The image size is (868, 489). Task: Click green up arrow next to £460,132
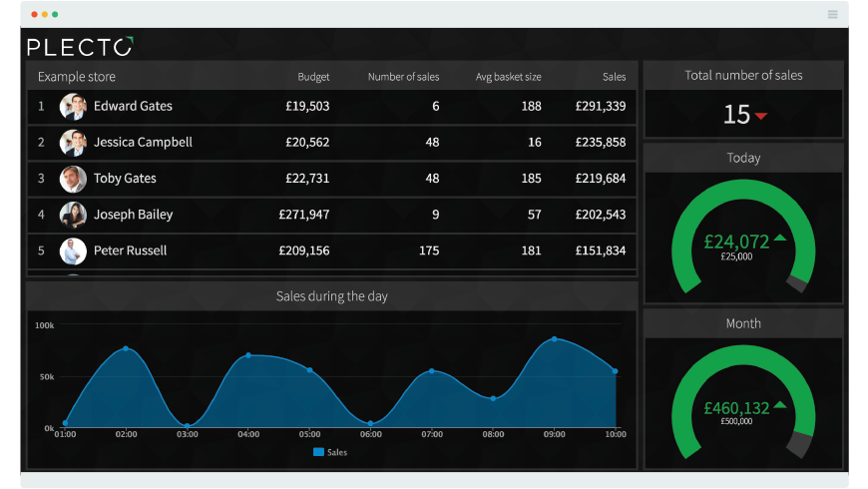tap(780, 404)
